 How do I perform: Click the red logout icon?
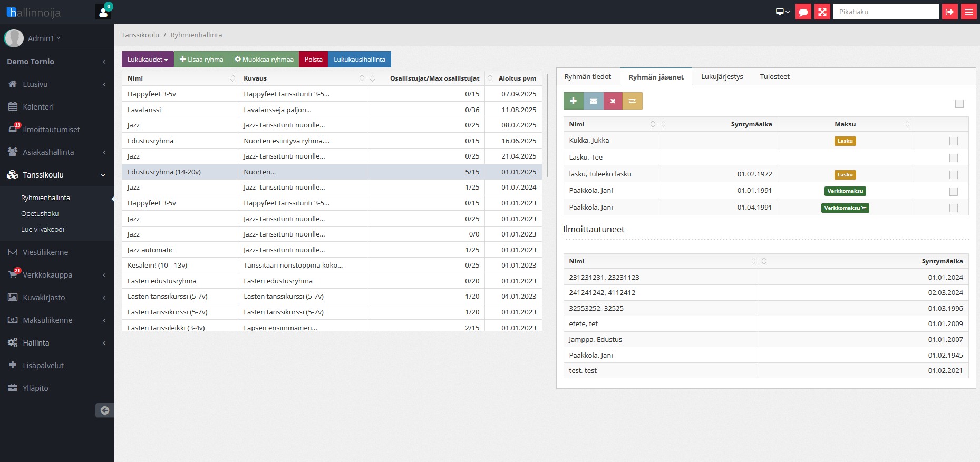949,12
